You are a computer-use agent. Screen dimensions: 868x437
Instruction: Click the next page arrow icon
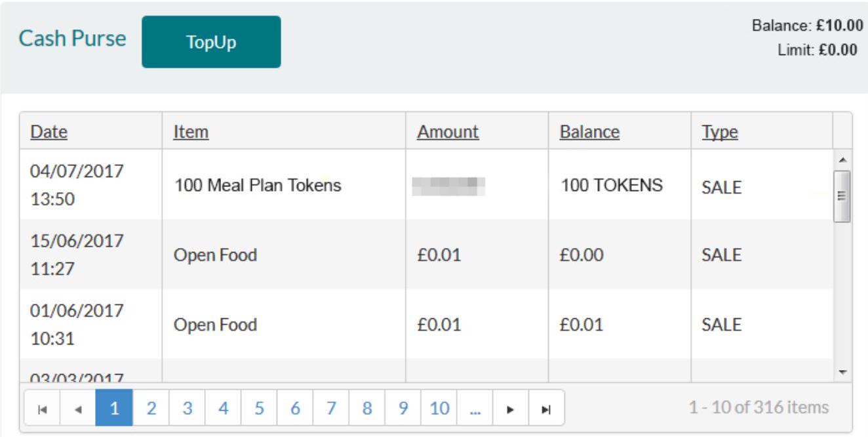point(511,409)
